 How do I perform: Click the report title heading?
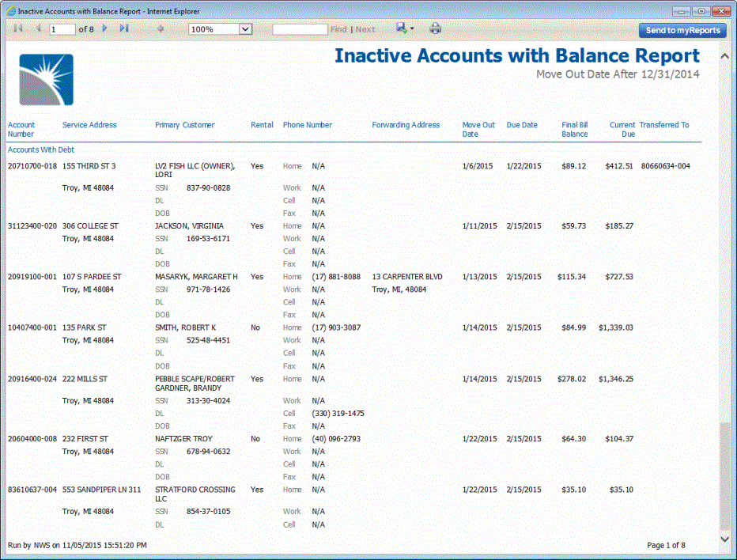(x=517, y=55)
